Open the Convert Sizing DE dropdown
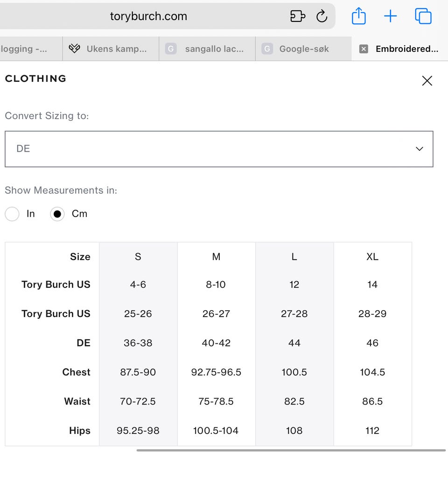 click(x=219, y=149)
